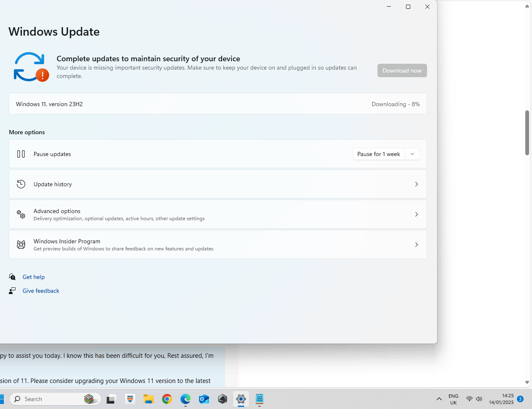Open File Explorer from taskbar
Image resolution: width=532 pixels, height=409 pixels.
(x=149, y=399)
